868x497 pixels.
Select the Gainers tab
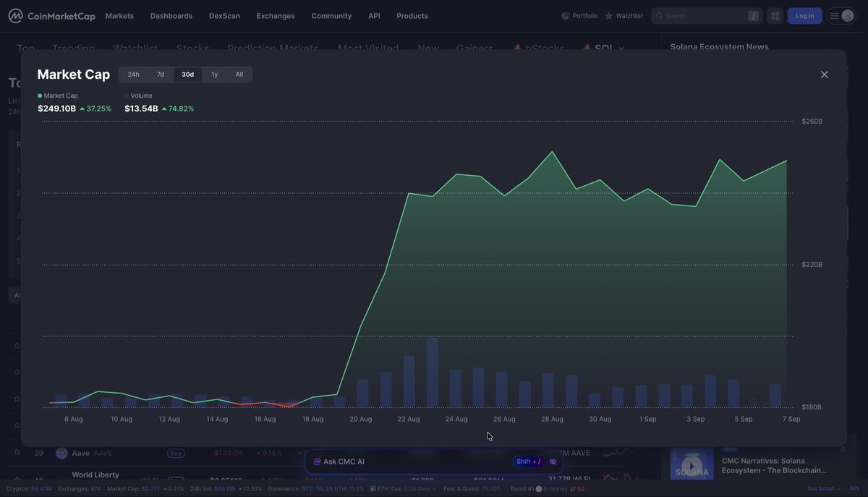(475, 48)
